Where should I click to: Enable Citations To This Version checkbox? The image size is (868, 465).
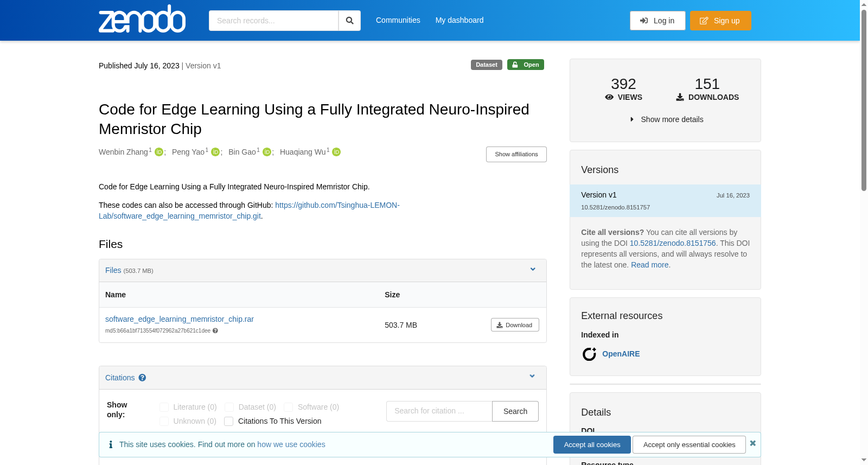coord(229,421)
